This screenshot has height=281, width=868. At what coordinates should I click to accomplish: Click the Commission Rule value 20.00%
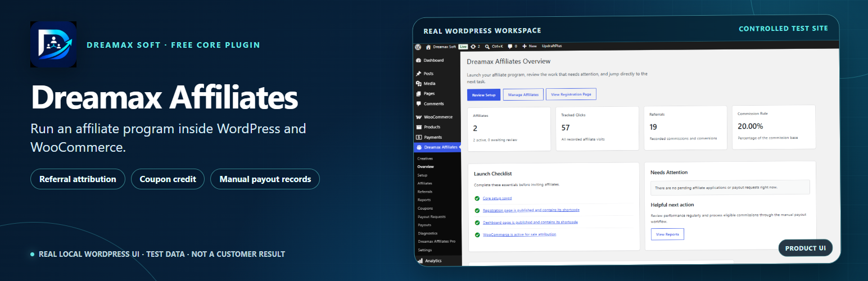coord(750,126)
